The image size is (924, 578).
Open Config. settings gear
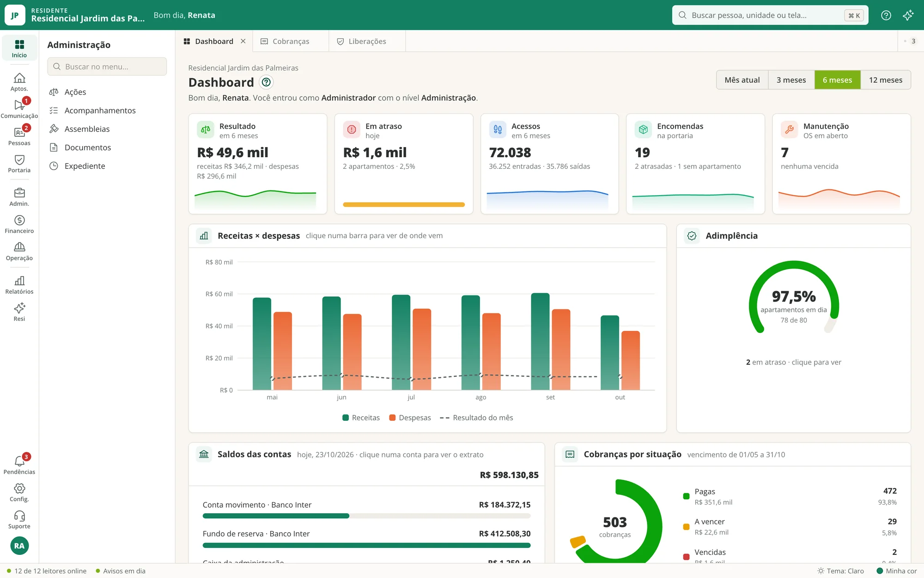point(19,492)
